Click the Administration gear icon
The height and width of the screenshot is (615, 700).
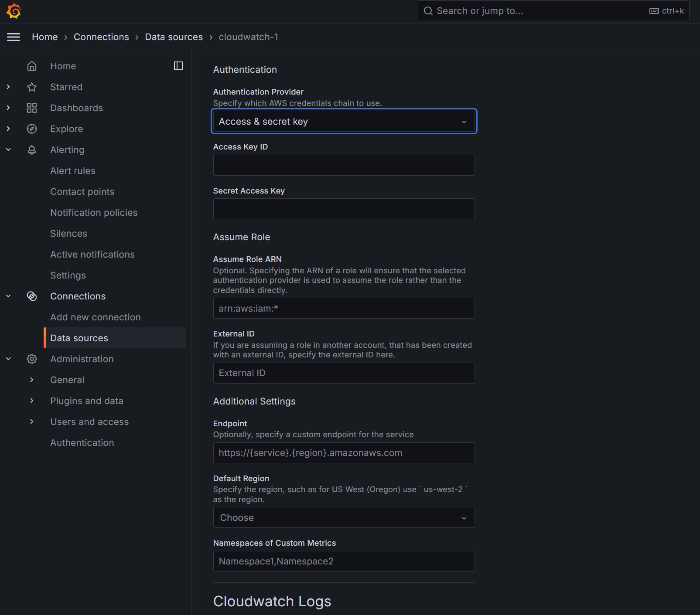32,359
